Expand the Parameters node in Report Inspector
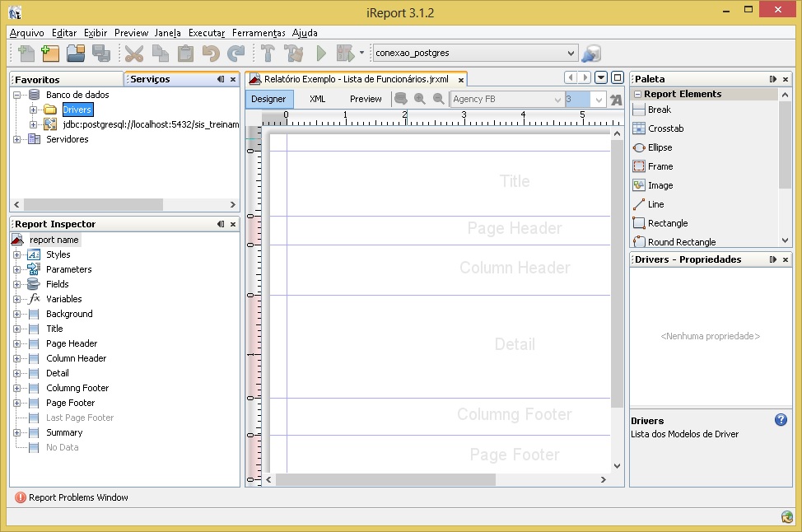This screenshot has height=532, width=802. 16,269
